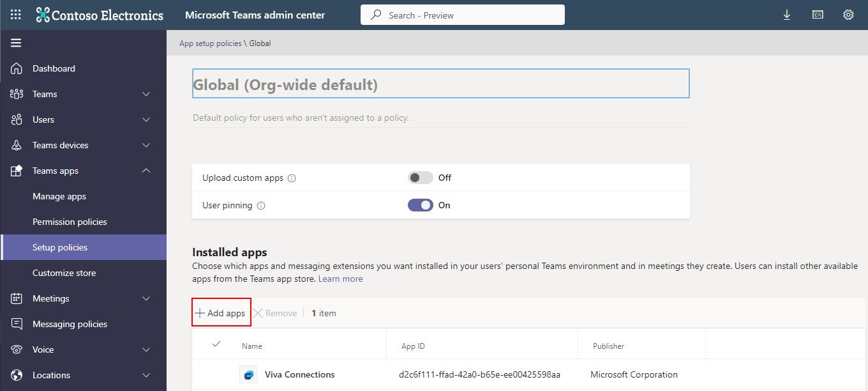Click the App ID d2c6f111-ffad-42a0-b65e-ee00425598aa
This screenshot has height=391, width=868.
(479, 374)
